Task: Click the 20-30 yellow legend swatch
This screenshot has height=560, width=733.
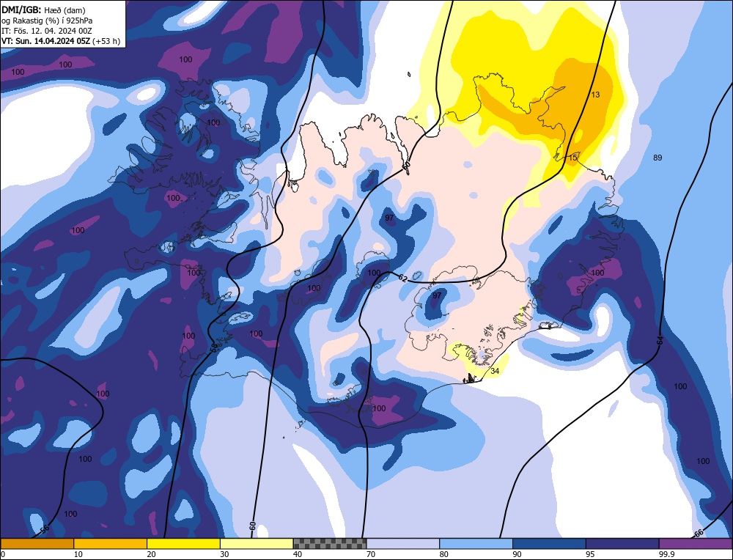Action: point(183,544)
